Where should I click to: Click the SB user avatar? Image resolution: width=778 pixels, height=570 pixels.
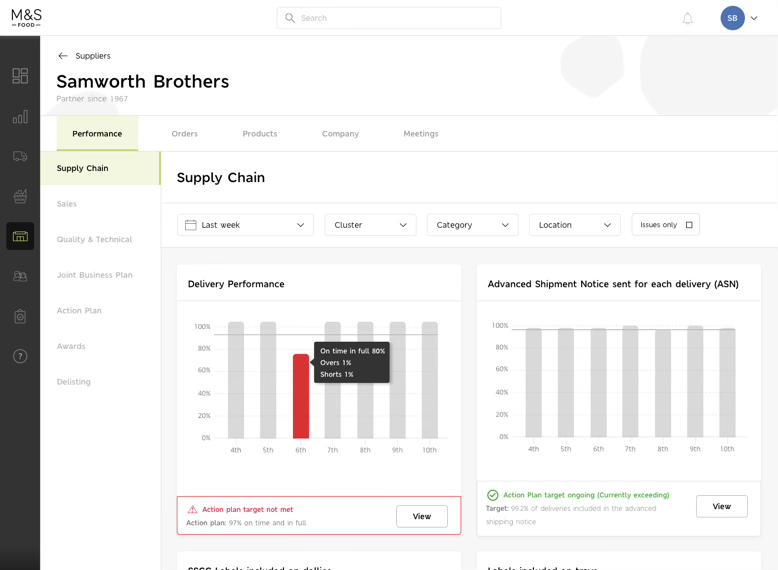click(x=732, y=18)
